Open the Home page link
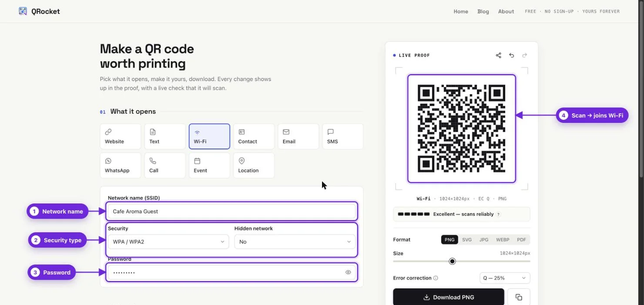The height and width of the screenshot is (305, 644). coord(461,11)
